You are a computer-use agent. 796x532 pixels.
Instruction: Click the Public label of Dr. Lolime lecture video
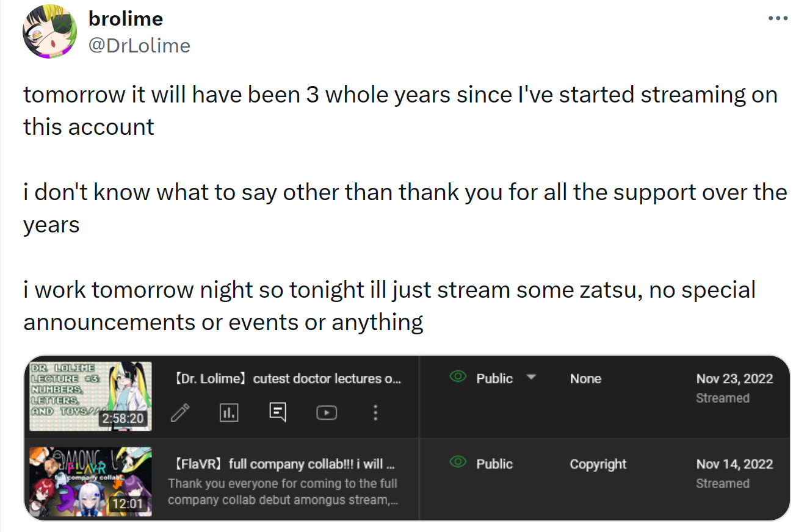coord(494,378)
